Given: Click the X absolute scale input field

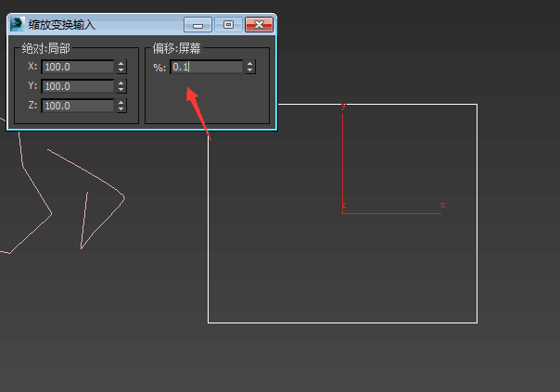Looking at the screenshot, I should point(78,67).
